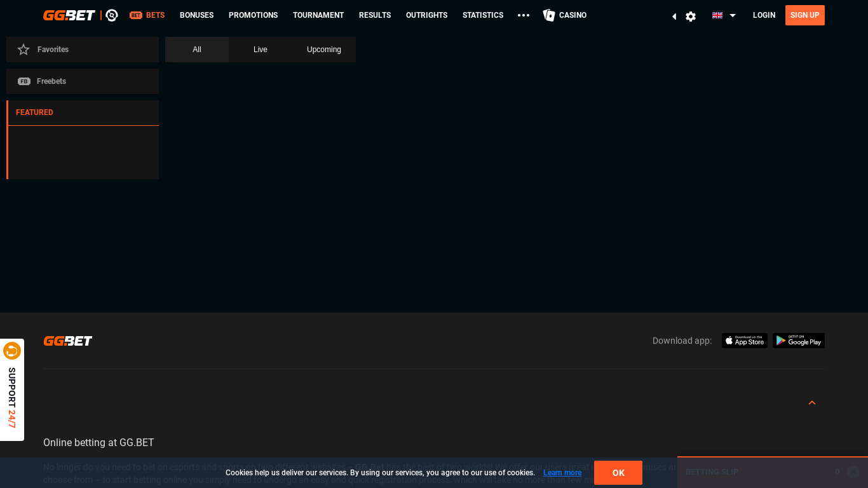Viewport: 868px width, 488px height.
Task: Collapse the panel with the left arrow
Action: coord(674,17)
